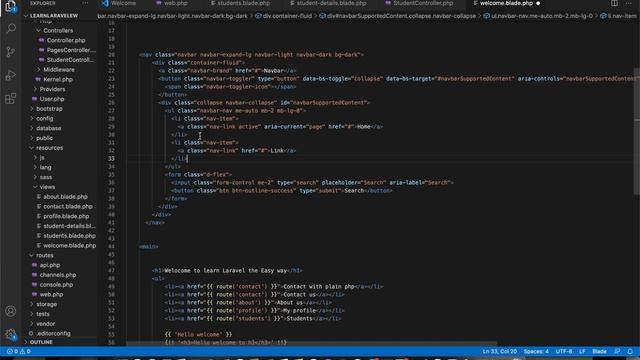Open the Search view in activity bar
The width and height of the screenshot is (640, 360).
pos(11,29)
